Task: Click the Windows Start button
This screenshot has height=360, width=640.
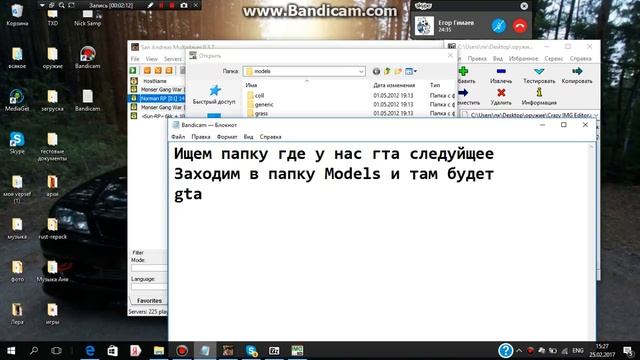Action: click(11, 350)
